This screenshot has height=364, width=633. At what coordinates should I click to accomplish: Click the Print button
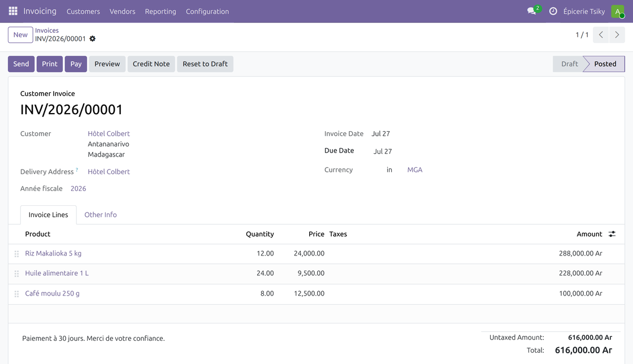coord(50,64)
